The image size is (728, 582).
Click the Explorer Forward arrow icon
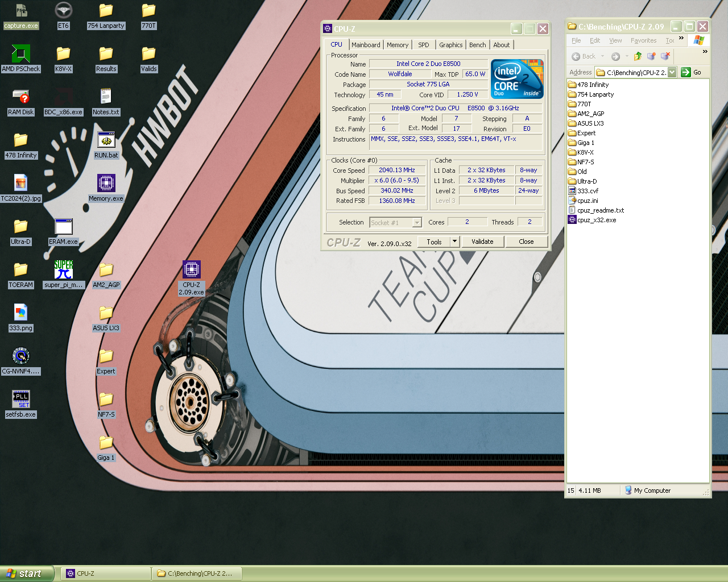[x=615, y=56]
